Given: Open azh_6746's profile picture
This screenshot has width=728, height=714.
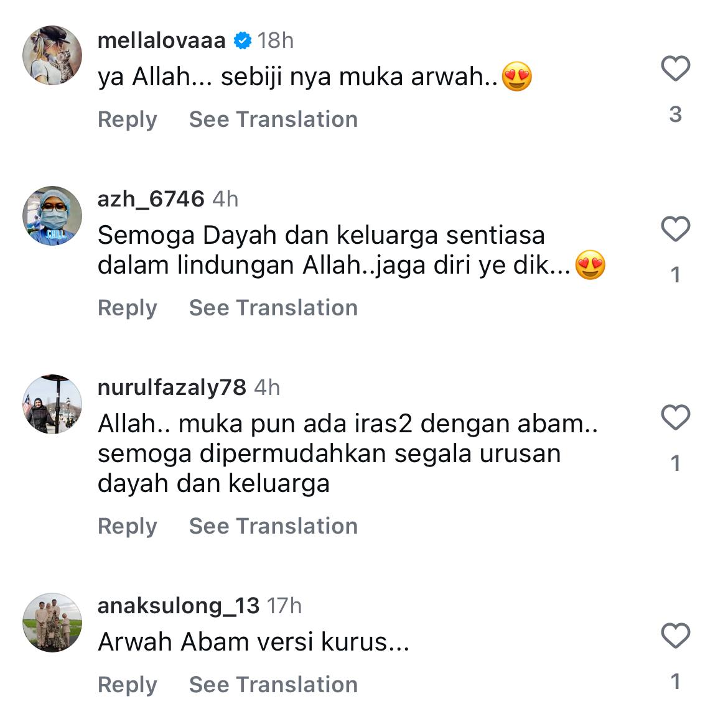Looking at the screenshot, I should coord(52,215).
